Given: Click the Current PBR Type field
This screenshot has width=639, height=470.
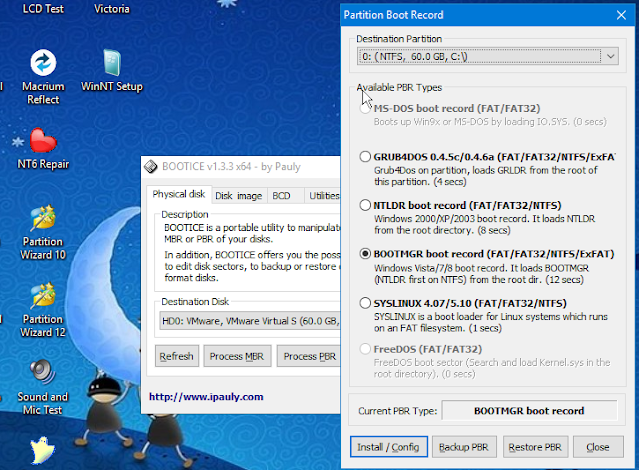Looking at the screenshot, I should pos(529,410).
